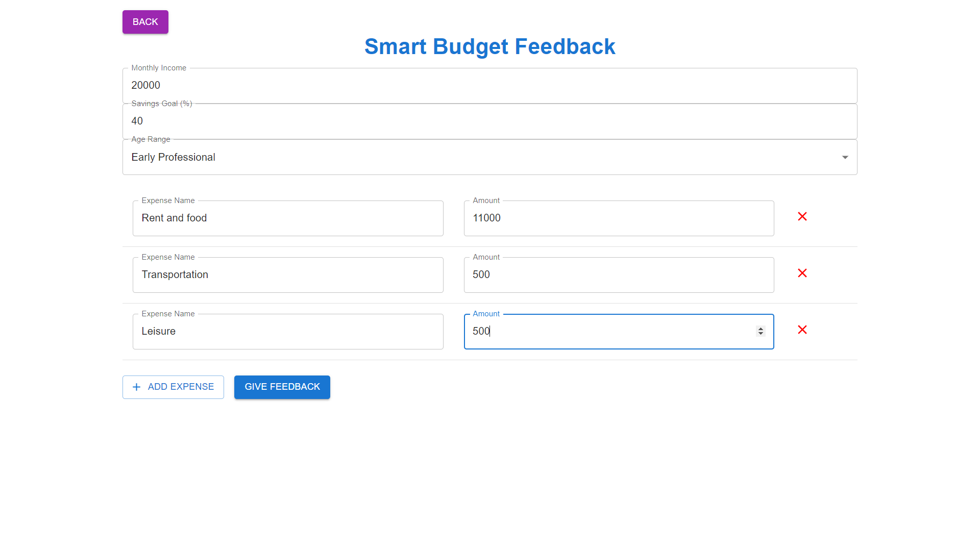Focus the Monthly Income field
The height and width of the screenshot is (551, 980).
pos(489,86)
